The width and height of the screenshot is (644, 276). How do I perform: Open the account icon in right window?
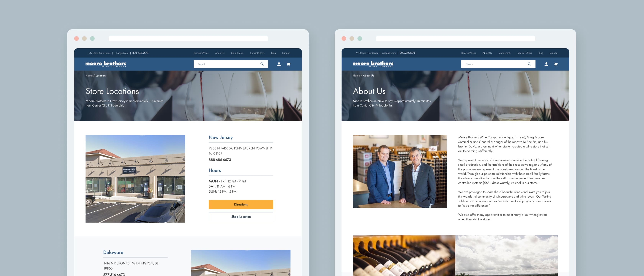point(546,64)
